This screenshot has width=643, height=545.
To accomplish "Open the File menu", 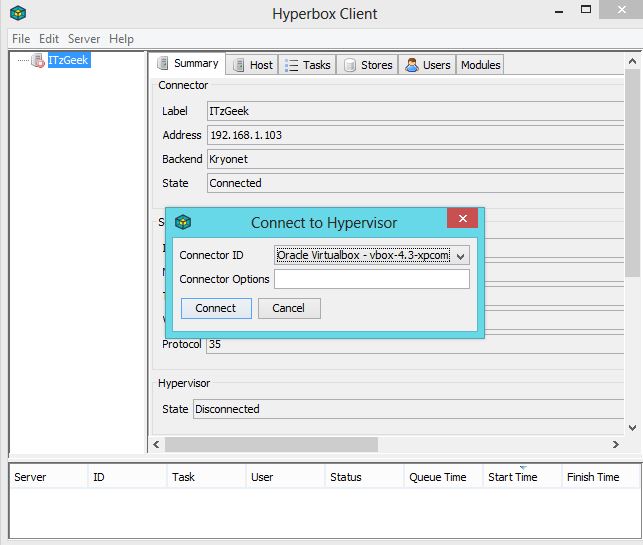I will 21,39.
